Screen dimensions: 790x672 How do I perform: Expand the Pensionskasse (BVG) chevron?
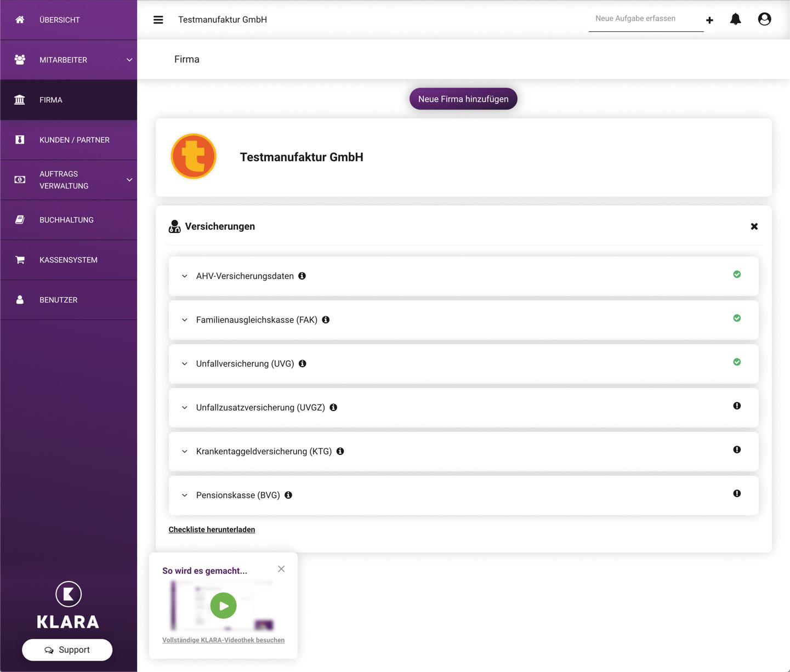coord(185,496)
